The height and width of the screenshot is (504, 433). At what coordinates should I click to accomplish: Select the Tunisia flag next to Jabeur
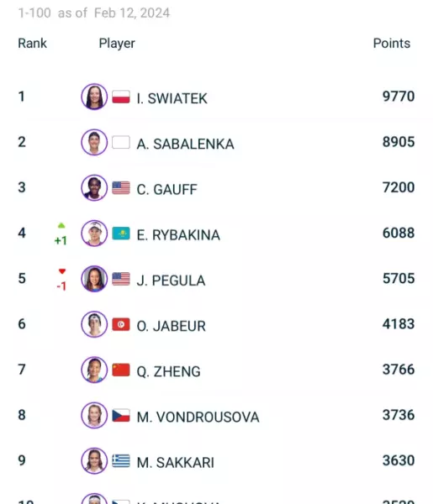(121, 324)
